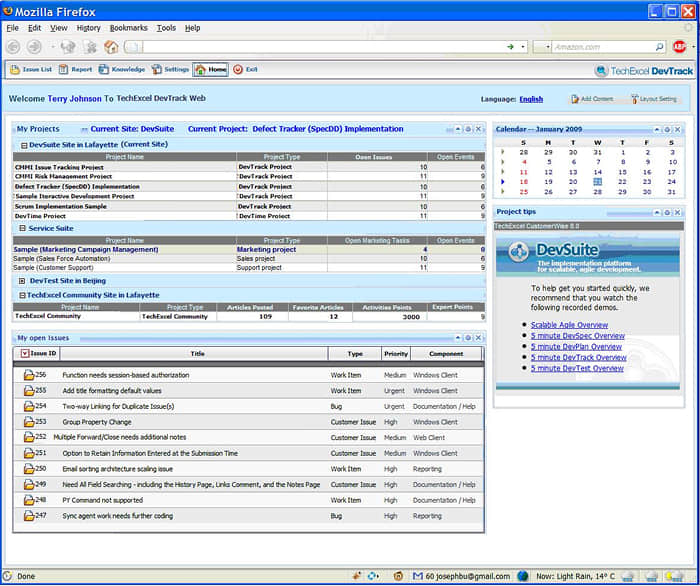700x586 pixels.
Task: Open the 5 minute DevTrack Overview link
Action: 579,357
